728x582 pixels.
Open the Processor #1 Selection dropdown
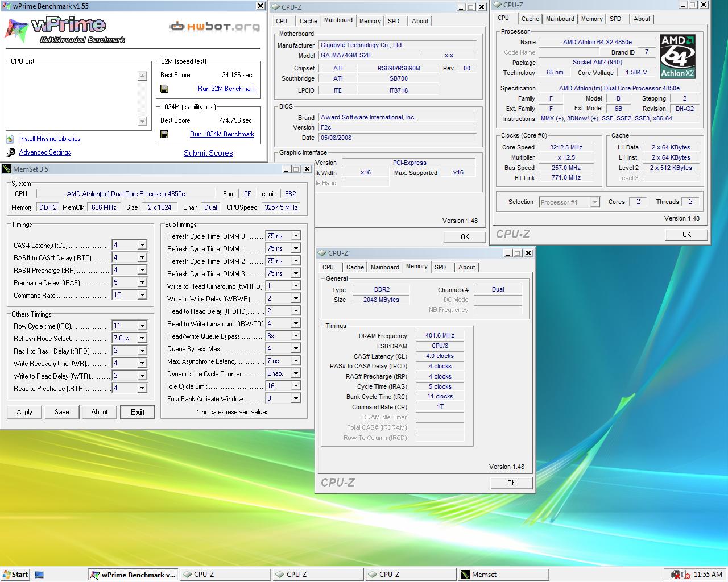pos(595,202)
